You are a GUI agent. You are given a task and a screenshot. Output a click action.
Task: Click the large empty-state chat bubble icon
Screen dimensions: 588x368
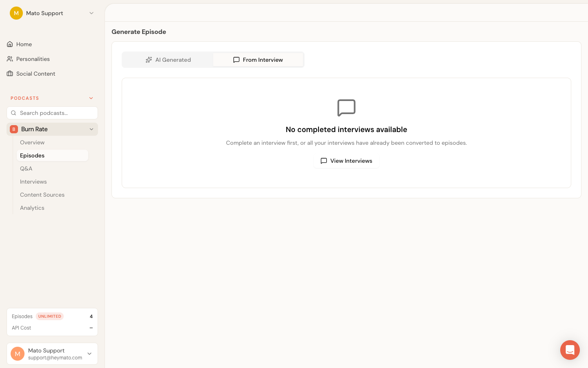pyautogui.click(x=346, y=108)
